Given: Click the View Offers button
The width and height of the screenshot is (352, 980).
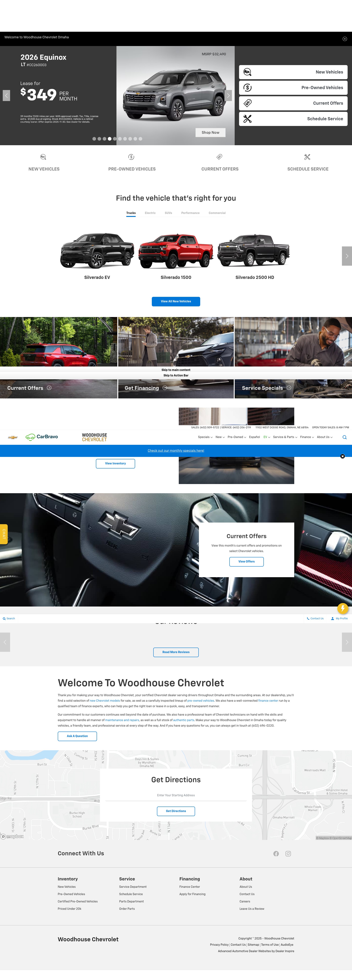Looking at the screenshot, I should tap(246, 562).
